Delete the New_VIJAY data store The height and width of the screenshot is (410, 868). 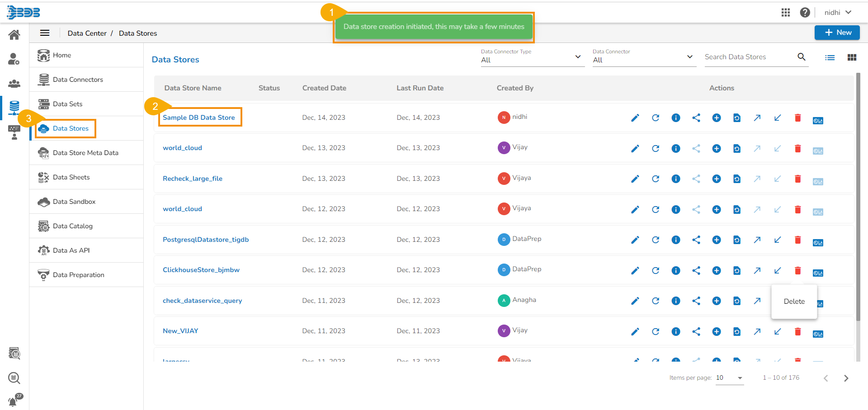pos(798,332)
